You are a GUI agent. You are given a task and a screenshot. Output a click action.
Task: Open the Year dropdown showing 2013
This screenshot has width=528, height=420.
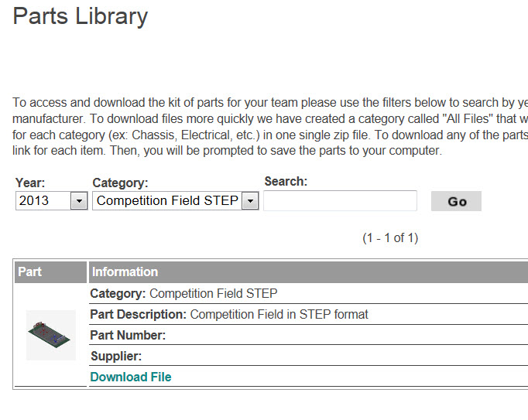click(x=52, y=201)
